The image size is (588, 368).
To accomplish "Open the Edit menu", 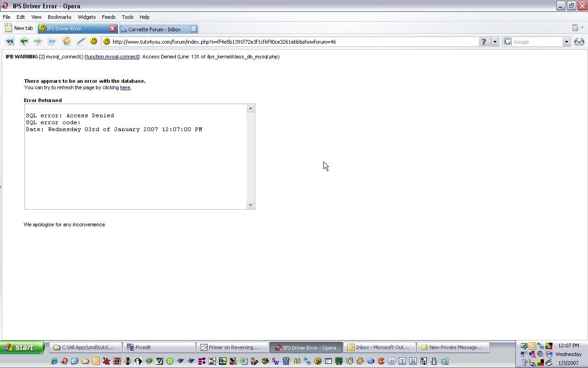I will [x=21, y=17].
